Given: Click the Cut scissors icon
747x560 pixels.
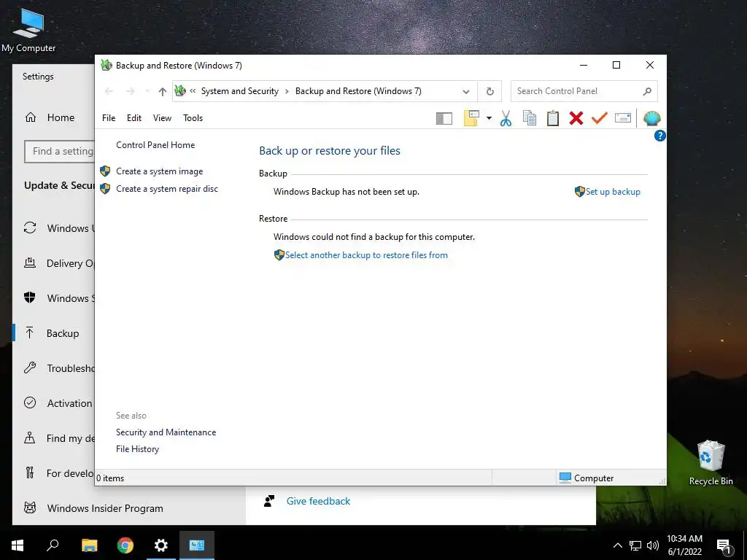Looking at the screenshot, I should (506, 118).
